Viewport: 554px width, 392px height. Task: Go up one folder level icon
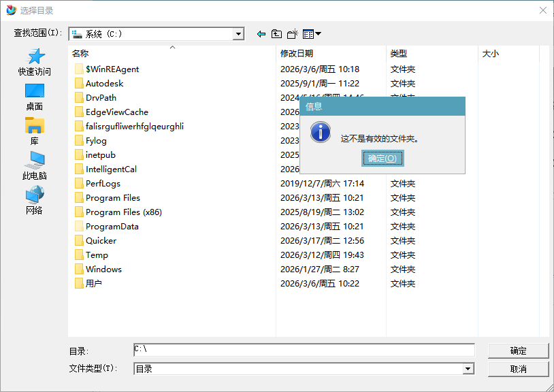tap(276, 34)
